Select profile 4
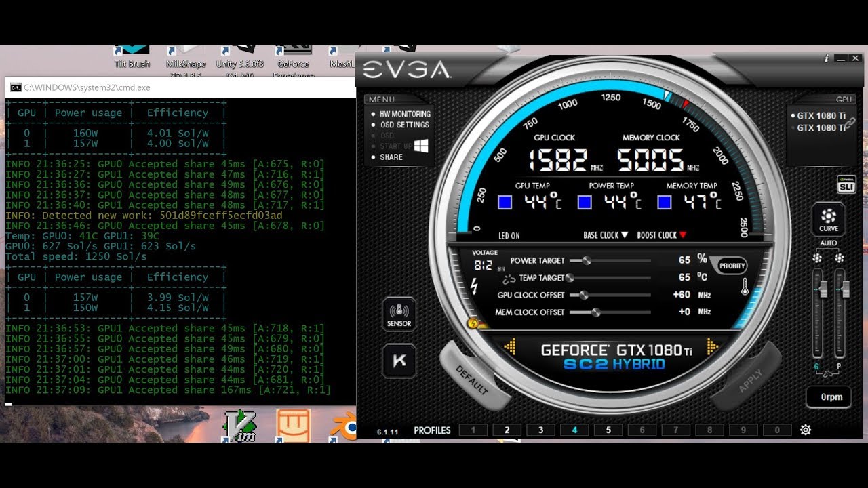This screenshot has height=488, width=868. [x=574, y=430]
